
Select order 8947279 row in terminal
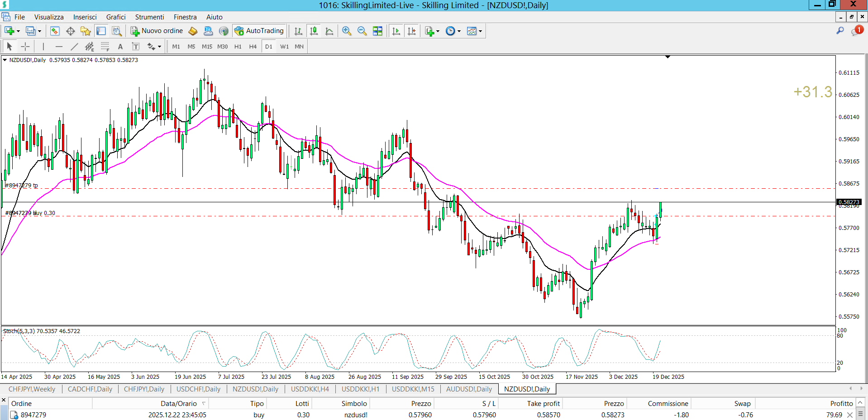click(33, 415)
